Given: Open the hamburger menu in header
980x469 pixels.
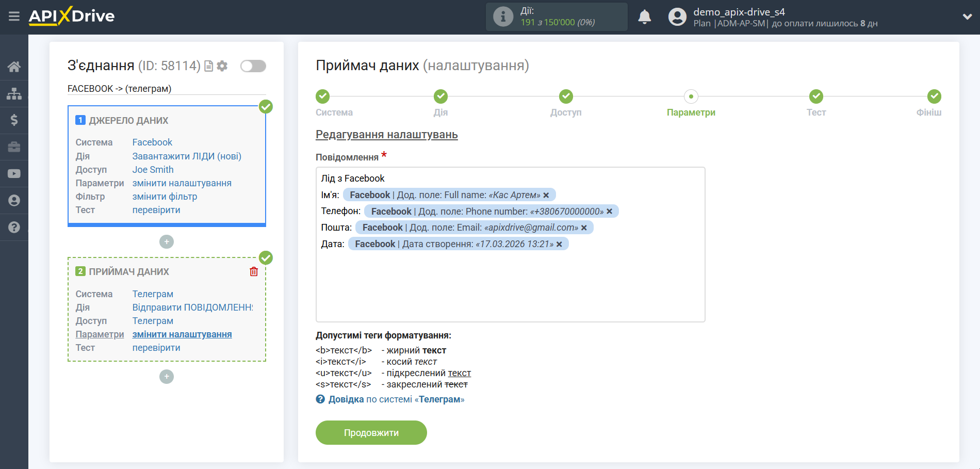Looking at the screenshot, I should pos(14,17).
